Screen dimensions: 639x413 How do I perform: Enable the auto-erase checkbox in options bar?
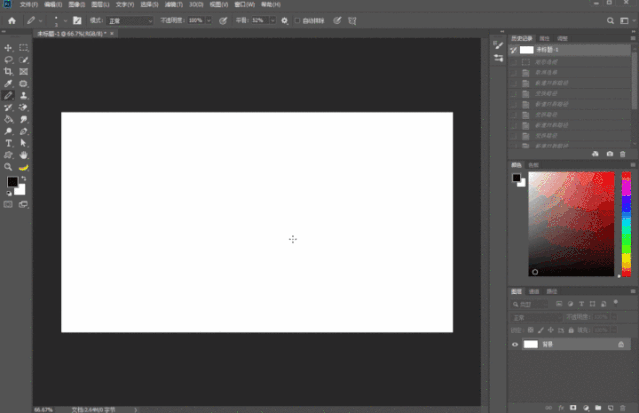tap(297, 20)
